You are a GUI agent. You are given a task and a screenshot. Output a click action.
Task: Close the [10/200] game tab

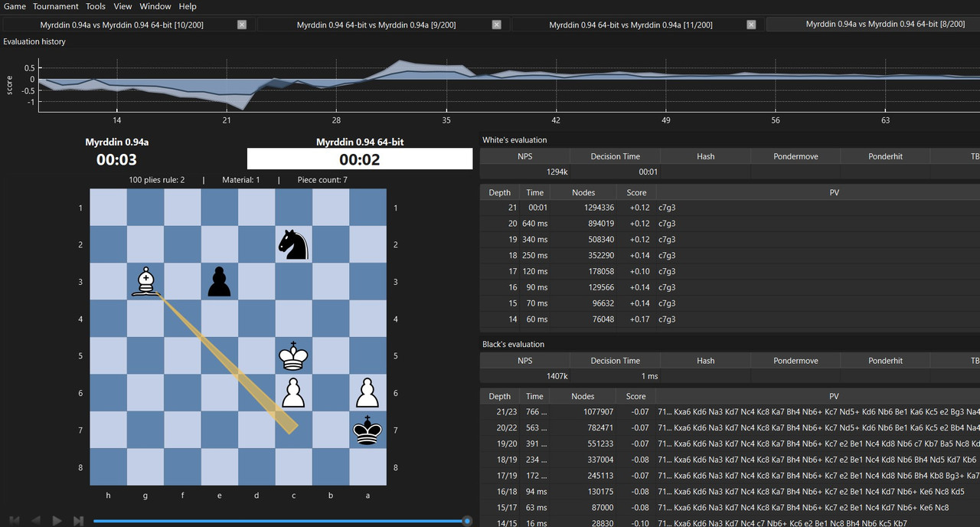click(242, 25)
